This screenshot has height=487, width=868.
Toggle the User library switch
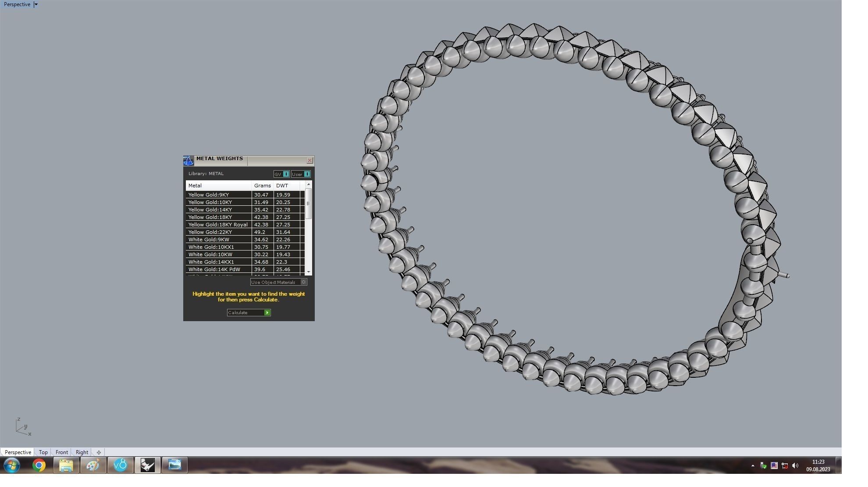click(x=301, y=174)
